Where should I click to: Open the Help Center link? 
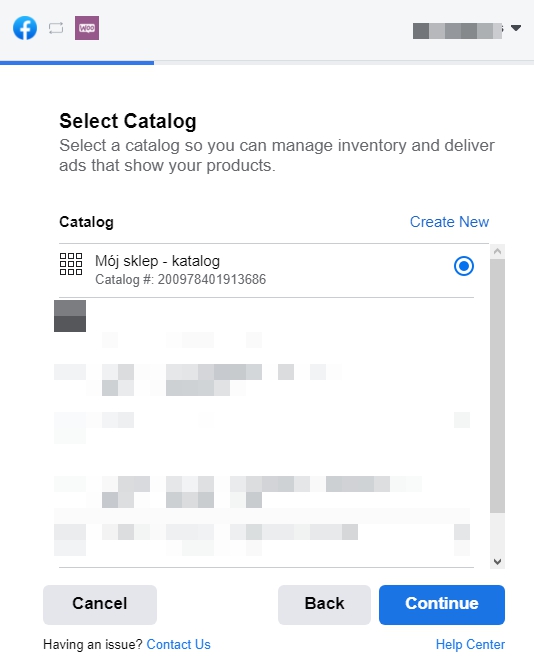point(470,644)
